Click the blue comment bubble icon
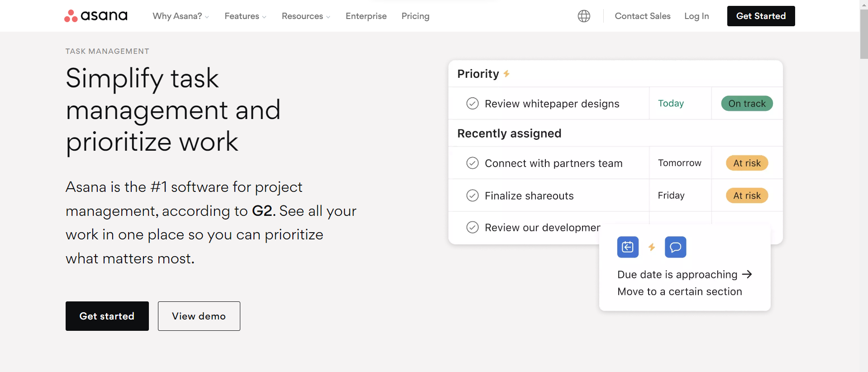Image resolution: width=868 pixels, height=372 pixels. click(675, 247)
